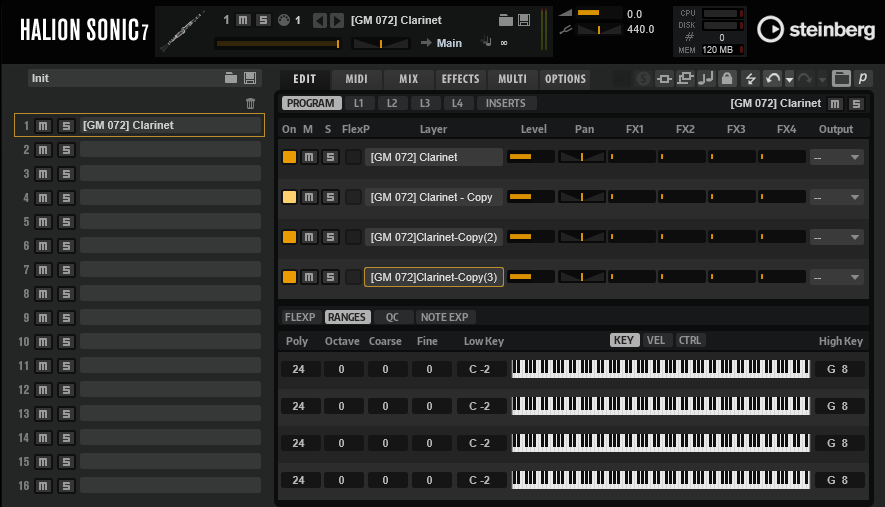Solo the Clarinet-Copy(3) layer

point(331,277)
